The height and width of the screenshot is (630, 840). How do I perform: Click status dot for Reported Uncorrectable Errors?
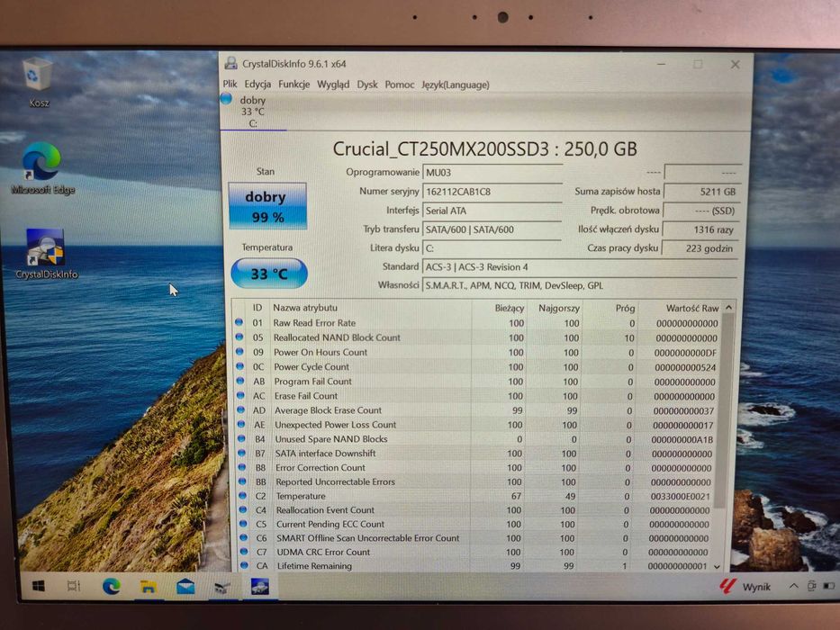coord(242,481)
